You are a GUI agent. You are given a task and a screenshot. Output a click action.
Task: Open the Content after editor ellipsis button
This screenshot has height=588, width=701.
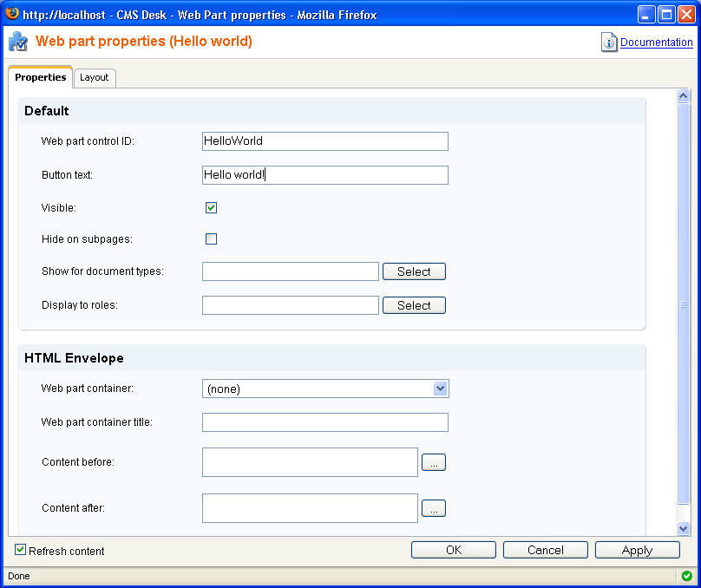434,508
